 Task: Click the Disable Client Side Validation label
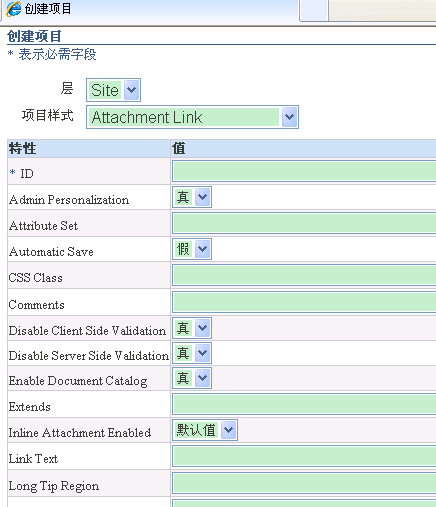[x=87, y=331]
